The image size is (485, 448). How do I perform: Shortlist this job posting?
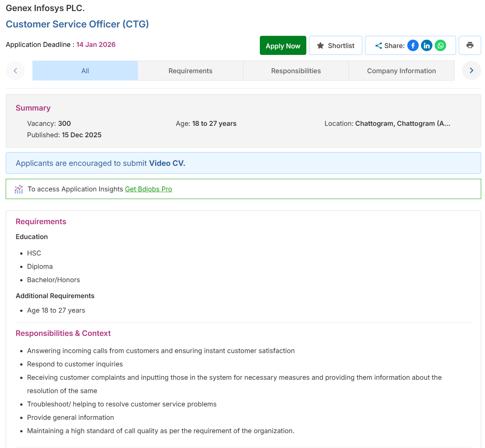point(336,45)
